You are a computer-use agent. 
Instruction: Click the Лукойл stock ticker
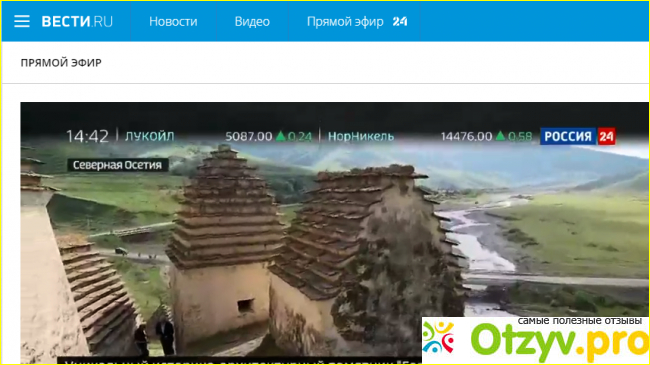tap(150, 136)
